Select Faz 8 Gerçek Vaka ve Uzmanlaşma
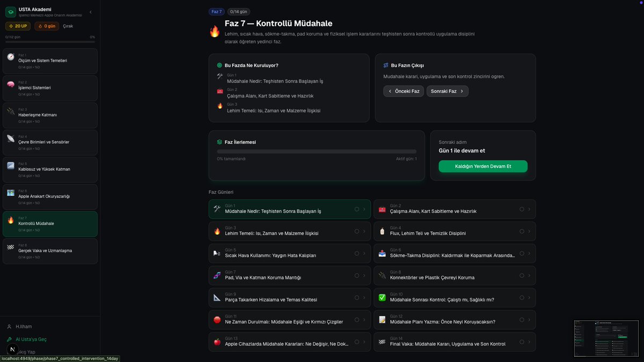Screen dimensions: 644x362 50,251
